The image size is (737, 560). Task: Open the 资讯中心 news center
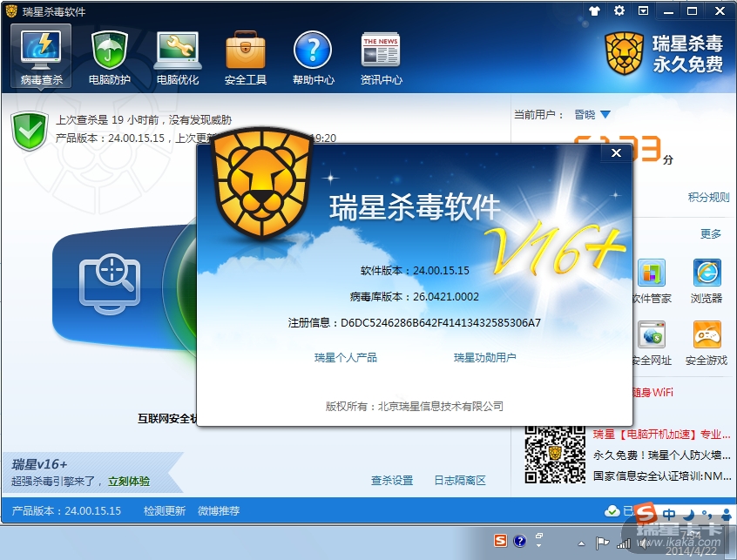click(x=381, y=57)
